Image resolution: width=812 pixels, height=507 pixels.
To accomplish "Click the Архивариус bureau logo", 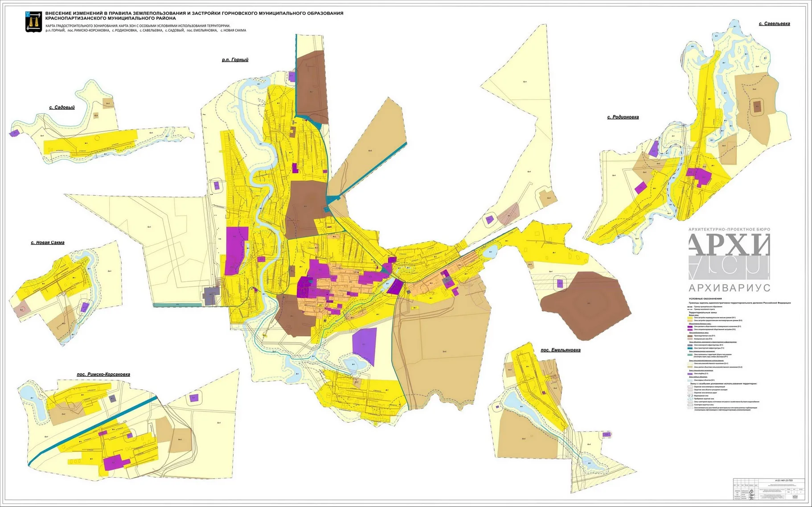I will pyautogui.click(x=729, y=259).
